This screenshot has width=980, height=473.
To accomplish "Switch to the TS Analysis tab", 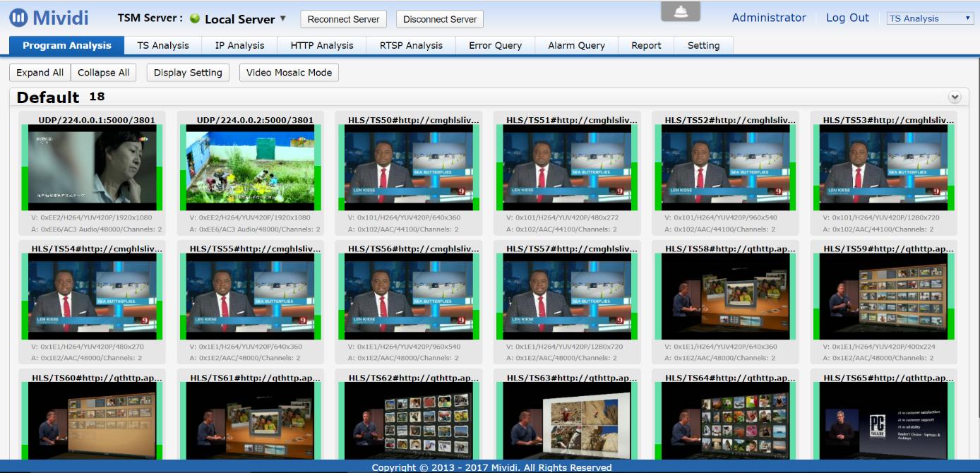I will click(163, 45).
